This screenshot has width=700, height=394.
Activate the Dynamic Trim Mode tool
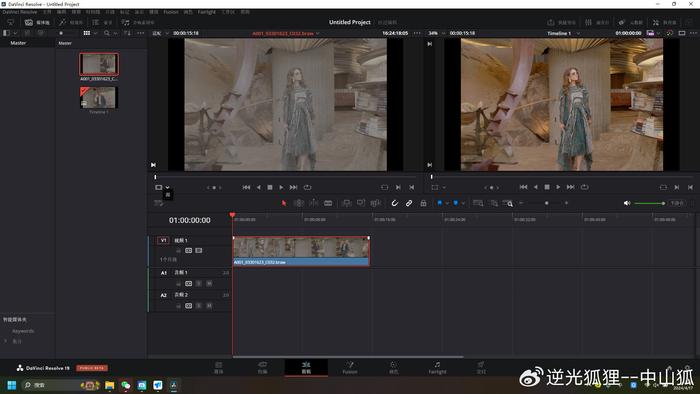pos(313,203)
